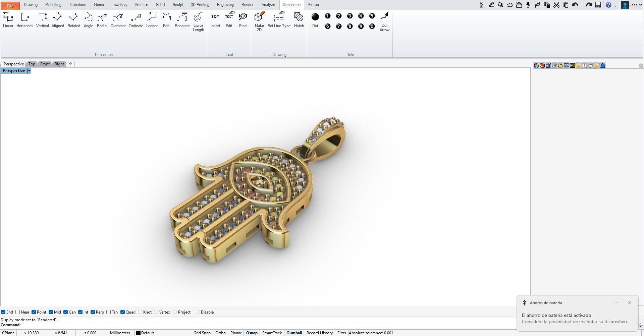
Task: Open the dimension Edit tool
Action: tap(166, 20)
